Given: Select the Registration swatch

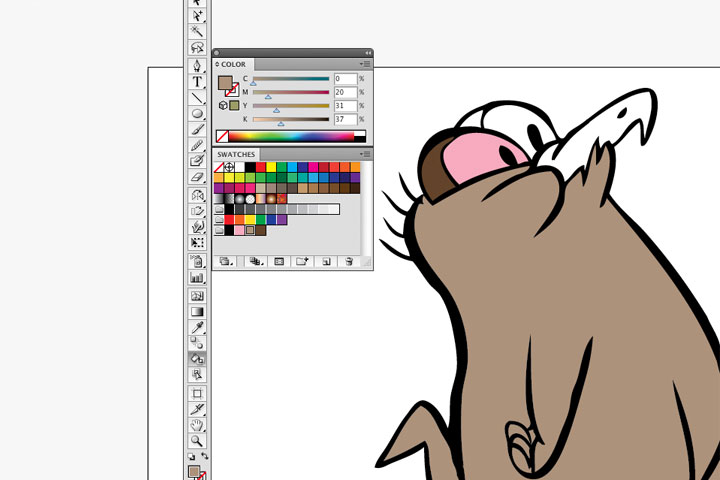Looking at the screenshot, I should pyautogui.click(x=229, y=167).
